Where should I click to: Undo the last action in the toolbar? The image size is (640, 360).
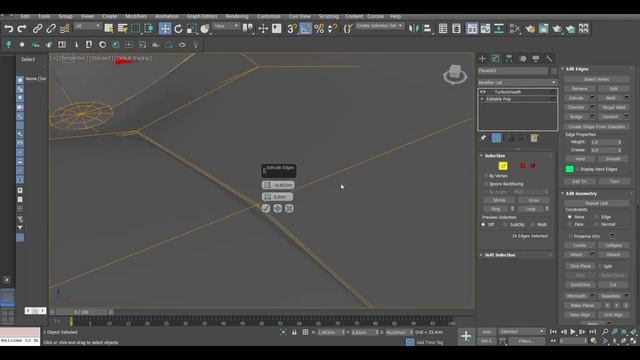click(x=9, y=29)
